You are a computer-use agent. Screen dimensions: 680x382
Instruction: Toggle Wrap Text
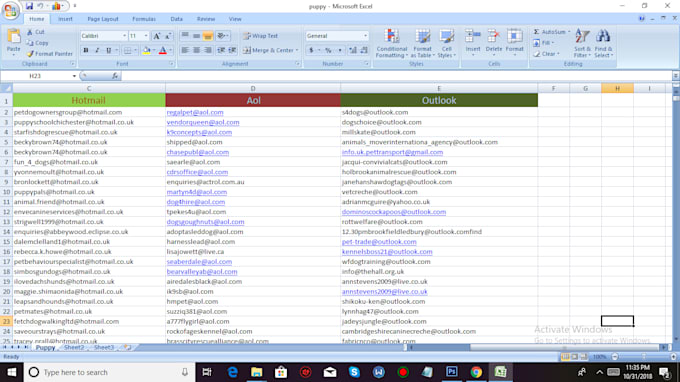pyautogui.click(x=260, y=36)
